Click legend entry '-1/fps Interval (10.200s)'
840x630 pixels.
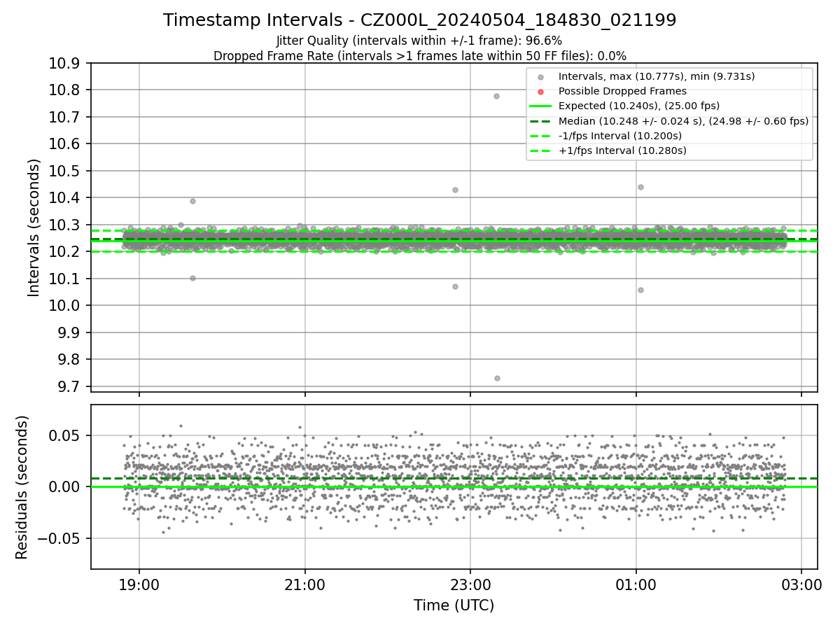[x=620, y=136]
